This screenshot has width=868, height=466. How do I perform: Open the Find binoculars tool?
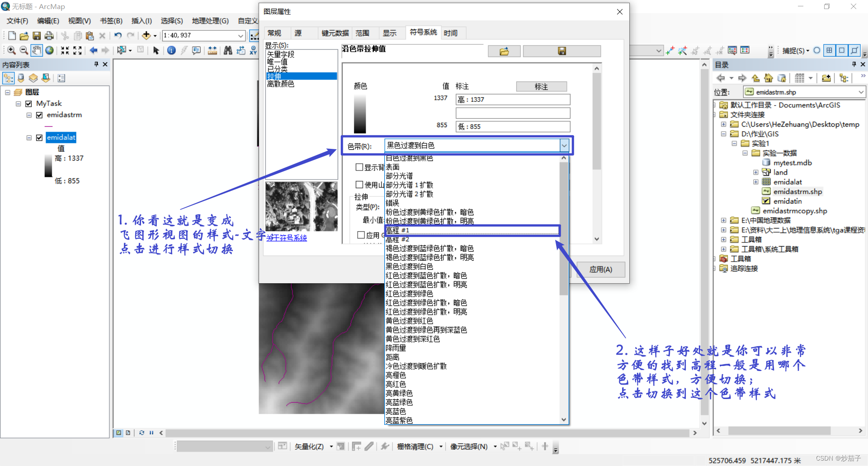coord(228,50)
